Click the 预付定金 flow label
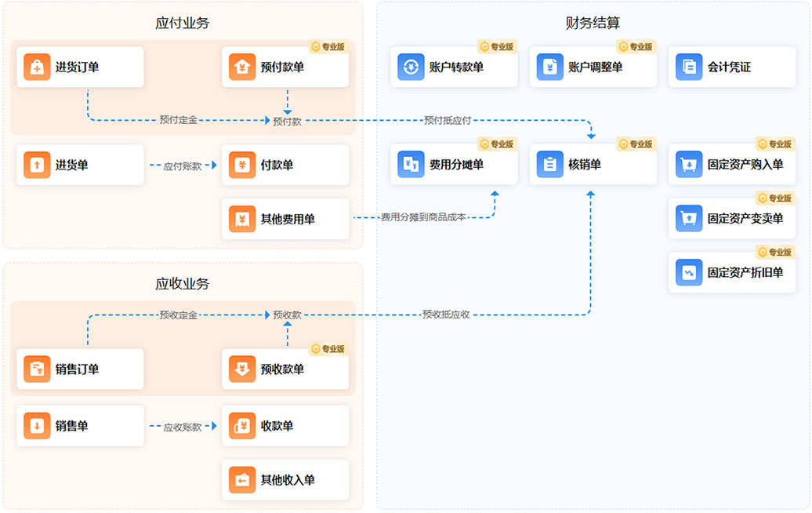Viewport: 812px width, 513px height. (178, 120)
